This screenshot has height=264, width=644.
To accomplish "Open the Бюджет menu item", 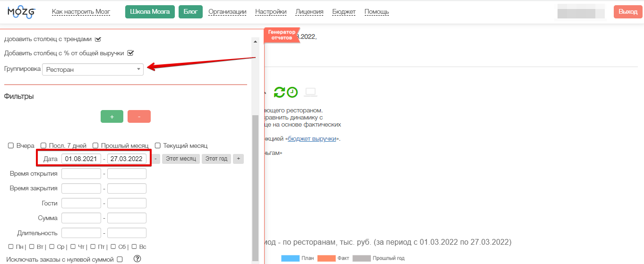I will pyautogui.click(x=343, y=12).
